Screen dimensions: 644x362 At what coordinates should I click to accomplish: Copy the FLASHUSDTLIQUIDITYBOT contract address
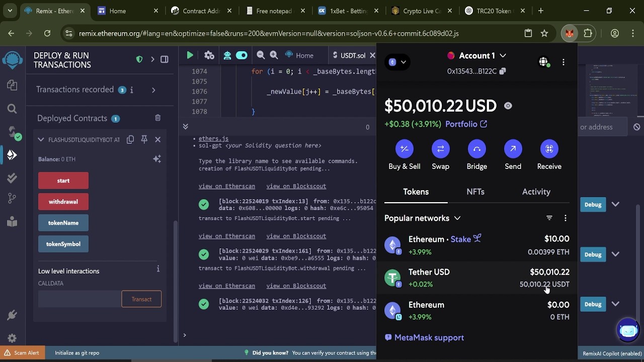tap(130, 139)
